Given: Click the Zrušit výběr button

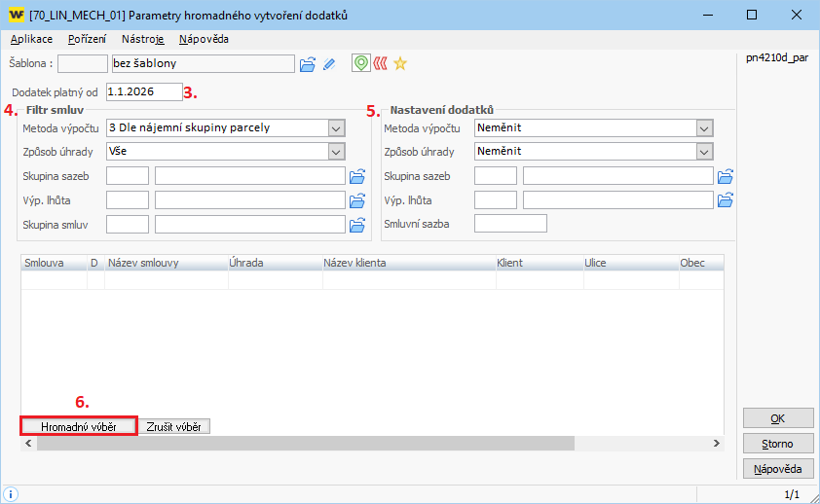Looking at the screenshot, I should click(174, 426).
